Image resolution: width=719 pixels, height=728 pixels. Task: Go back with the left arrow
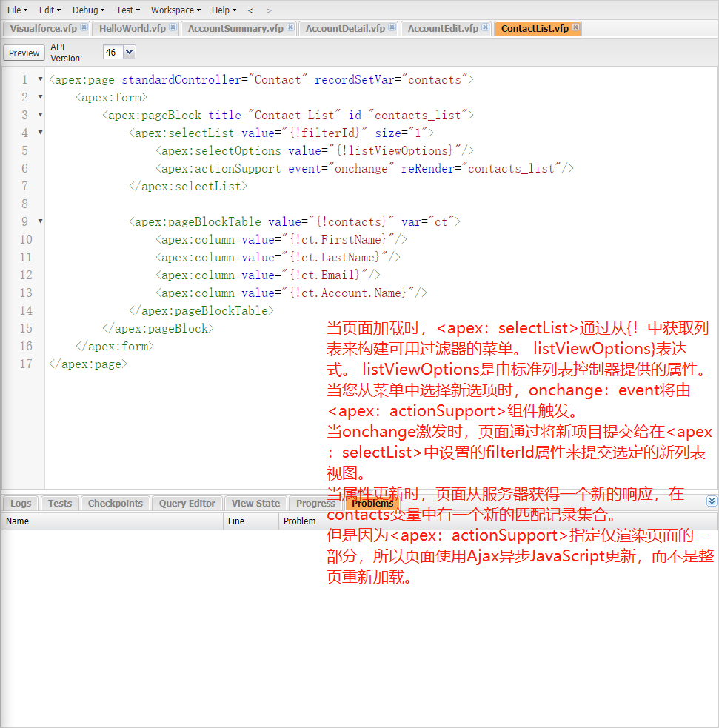(x=251, y=10)
